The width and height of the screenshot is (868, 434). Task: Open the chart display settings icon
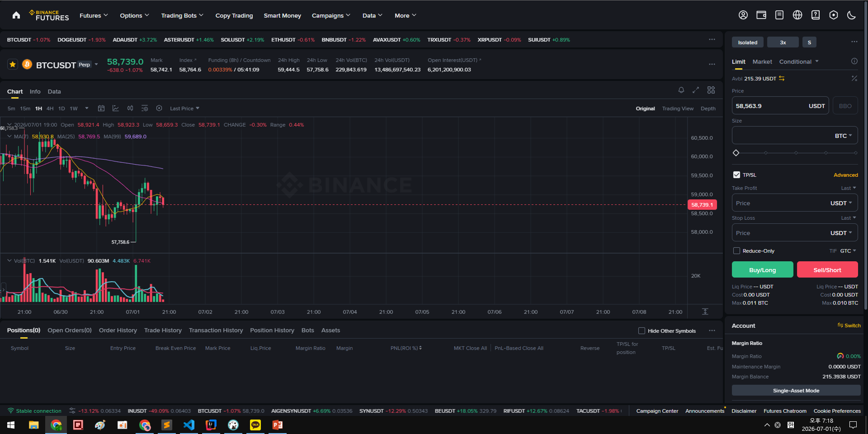(x=145, y=108)
